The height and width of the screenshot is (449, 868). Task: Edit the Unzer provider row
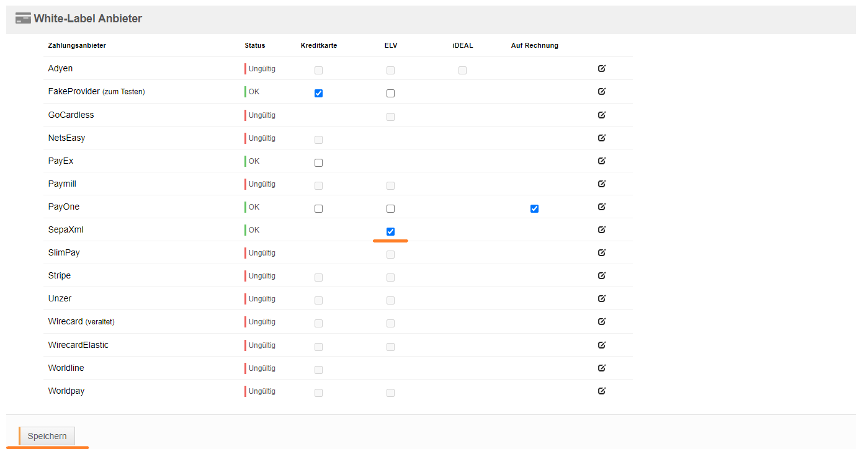601,298
